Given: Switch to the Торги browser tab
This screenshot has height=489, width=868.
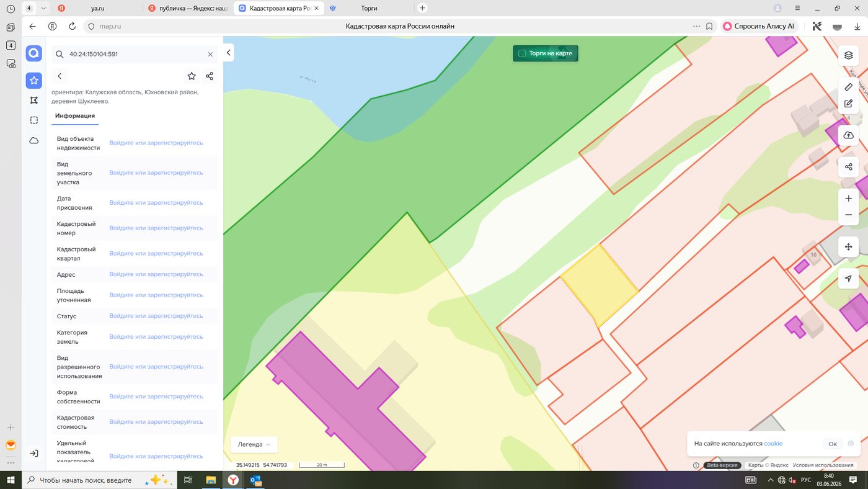Looking at the screenshot, I should point(369,8).
